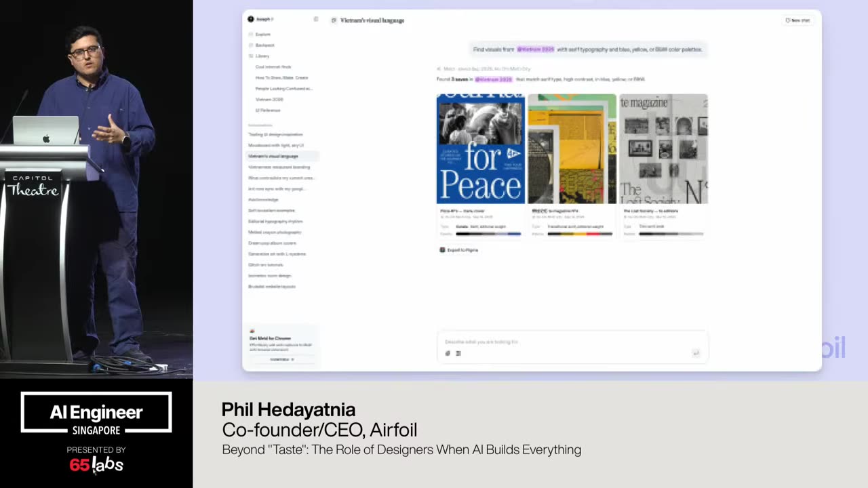868x488 pixels.
Task: Open Vietnamese restaurant branding chat
Action: pos(279,167)
